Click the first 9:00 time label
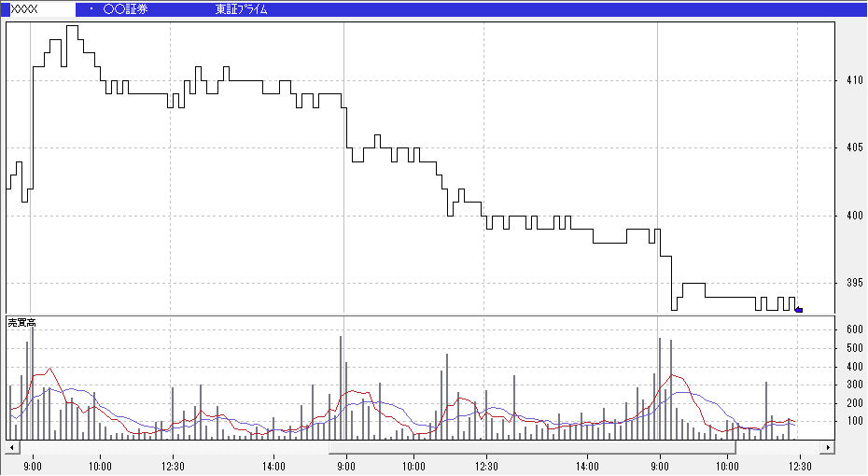This screenshot has width=868, height=476. [x=32, y=467]
